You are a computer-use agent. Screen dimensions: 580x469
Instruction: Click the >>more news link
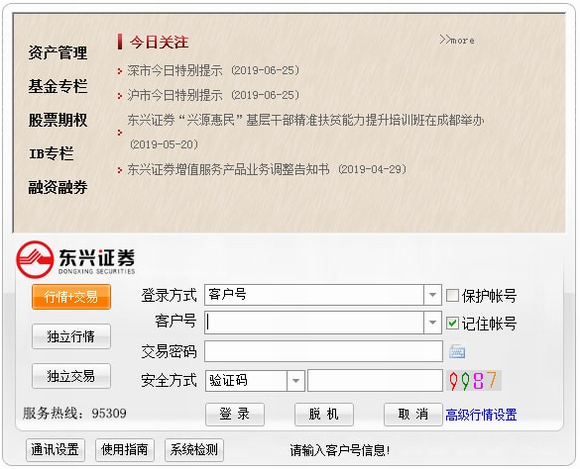457,40
